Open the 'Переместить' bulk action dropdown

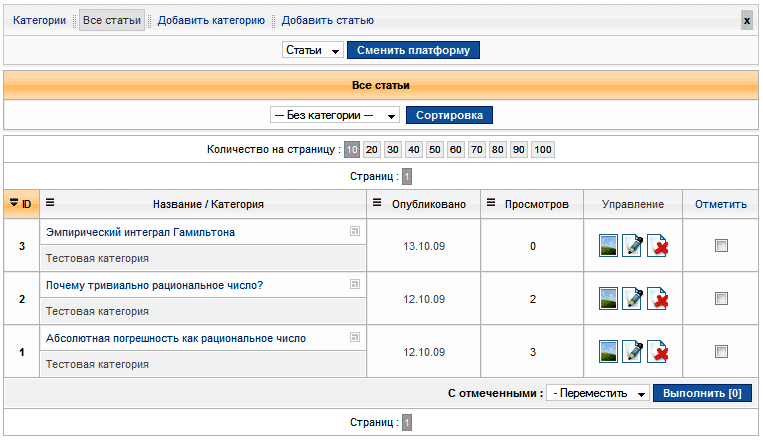pos(598,393)
